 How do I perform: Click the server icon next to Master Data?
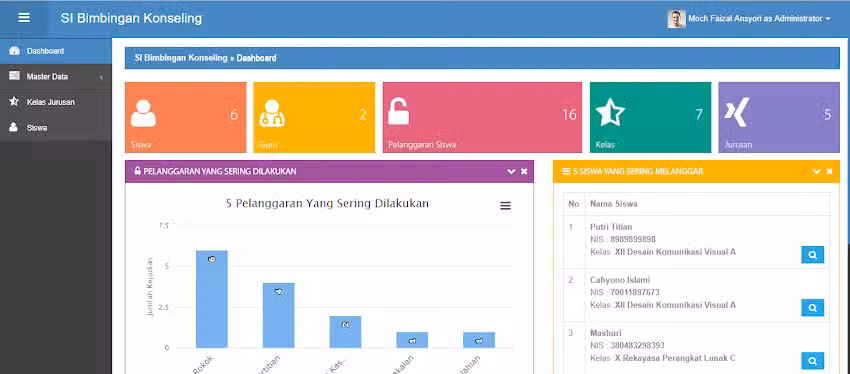coord(15,76)
